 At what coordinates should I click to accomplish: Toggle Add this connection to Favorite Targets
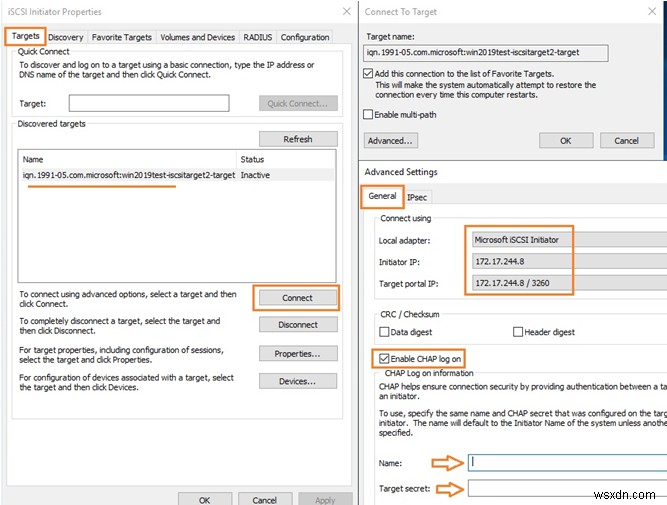tap(368, 74)
